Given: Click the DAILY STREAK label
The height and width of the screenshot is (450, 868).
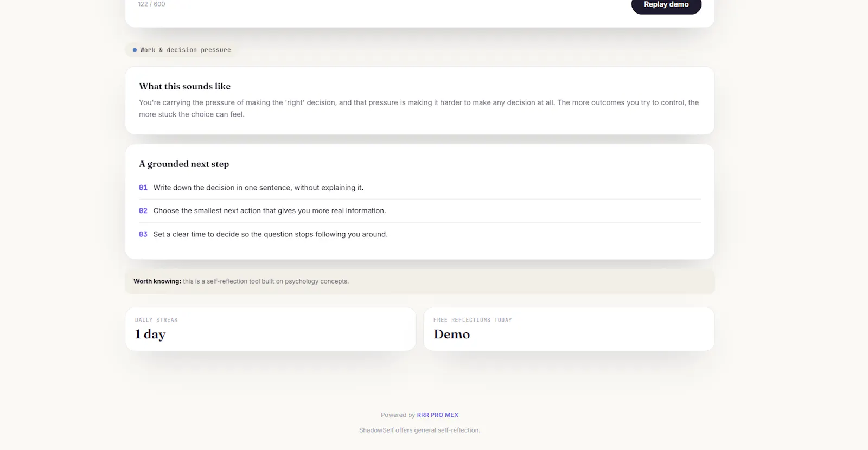Looking at the screenshot, I should tap(156, 320).
